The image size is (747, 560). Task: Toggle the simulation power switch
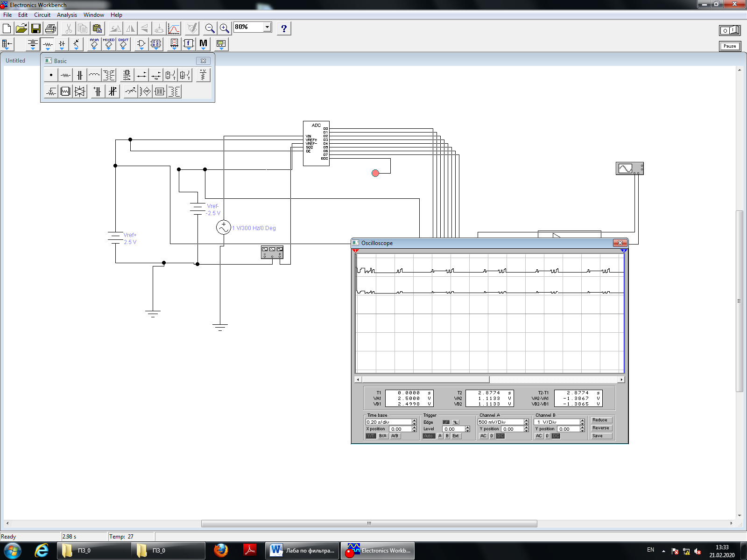[x=730, y=30]
